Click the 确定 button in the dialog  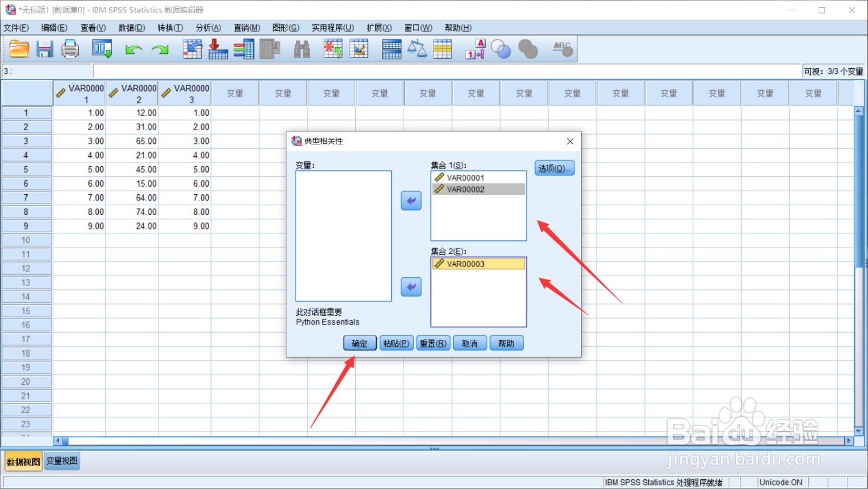[360, 343]
